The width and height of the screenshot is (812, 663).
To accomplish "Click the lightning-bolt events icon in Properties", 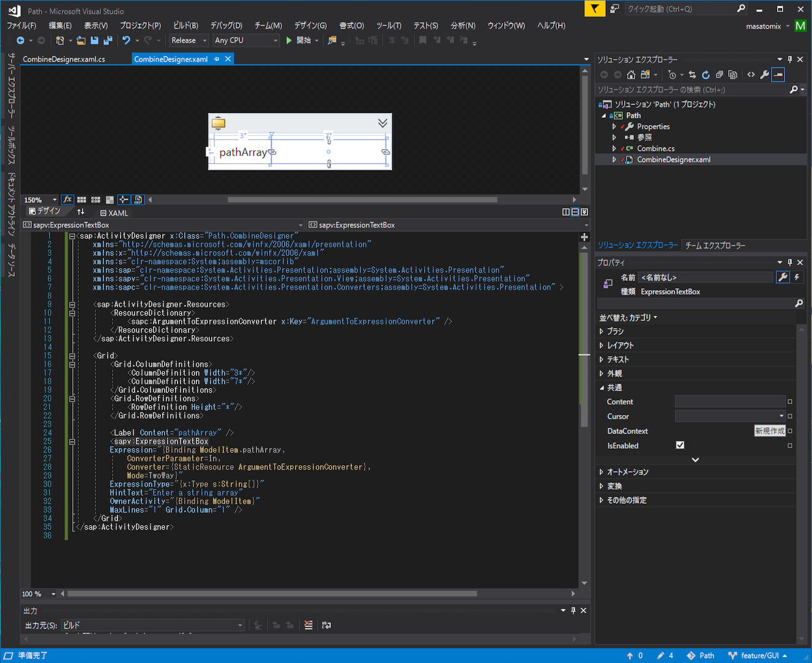I will pyautogui.click(x=797, y=277).
